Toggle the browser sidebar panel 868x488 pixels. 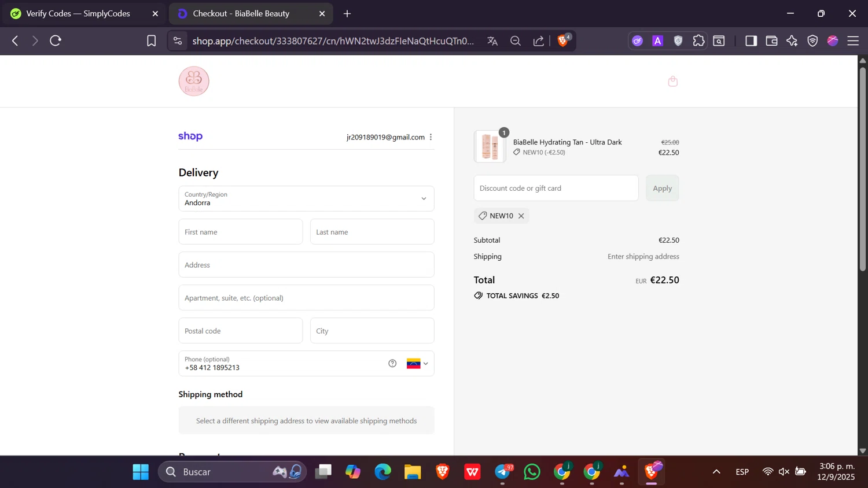tap(751, 40)
